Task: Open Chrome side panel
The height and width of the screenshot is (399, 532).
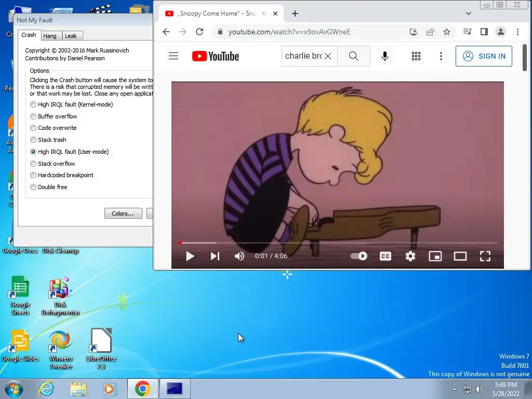Action: pos(484,32)
